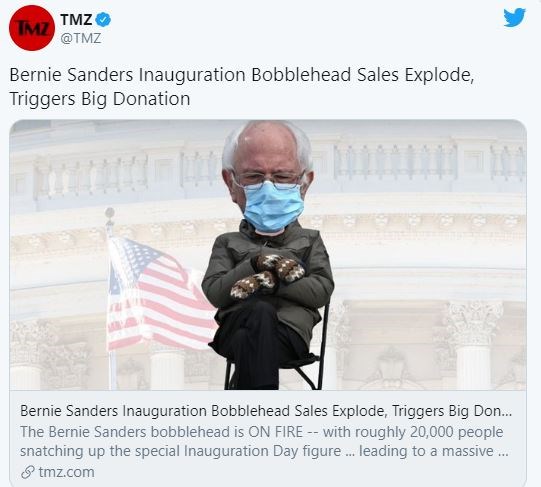The height and width of the screenshot is (487, 541).
Task: Click the blue verified checkmark badge
Action: pyautogui.click(x=103, y=20)
